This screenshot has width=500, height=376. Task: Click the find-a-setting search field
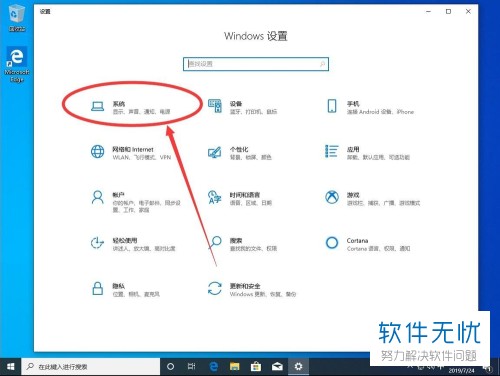[x=256, y=64]
